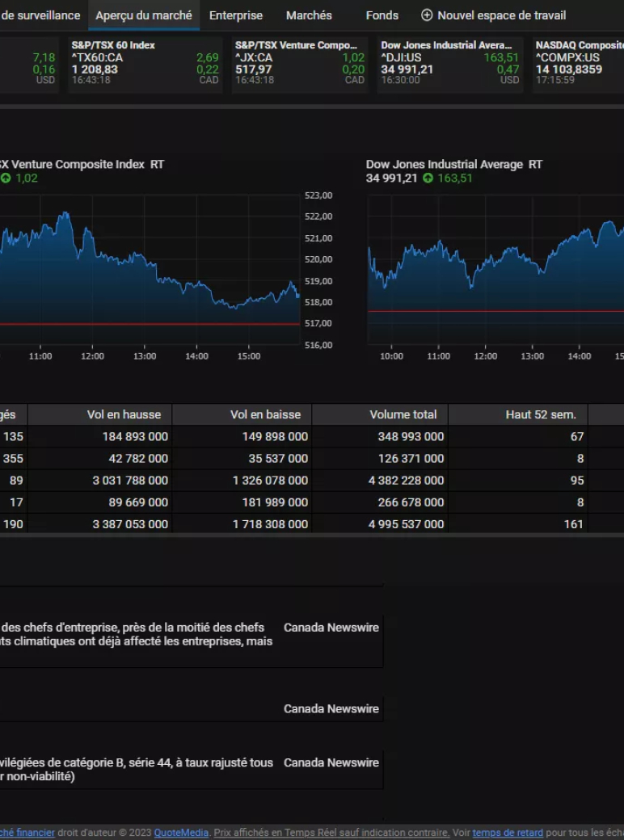Sort table by Vol en baisse column
624x840 pixels.
[265, 414]
